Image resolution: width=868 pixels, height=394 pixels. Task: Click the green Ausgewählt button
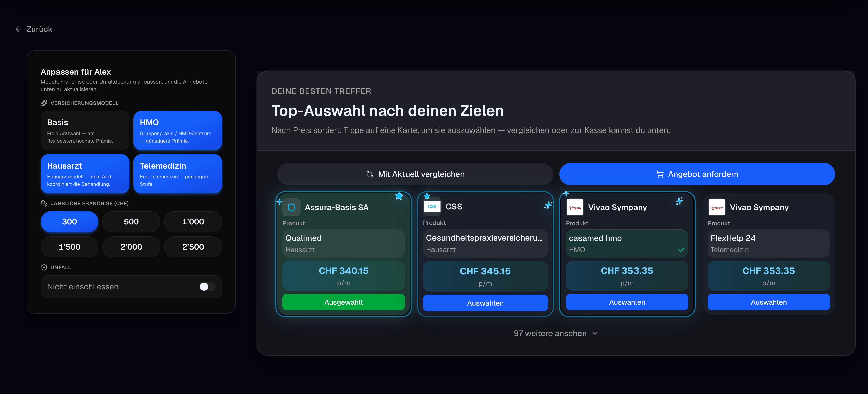[344, 302]
